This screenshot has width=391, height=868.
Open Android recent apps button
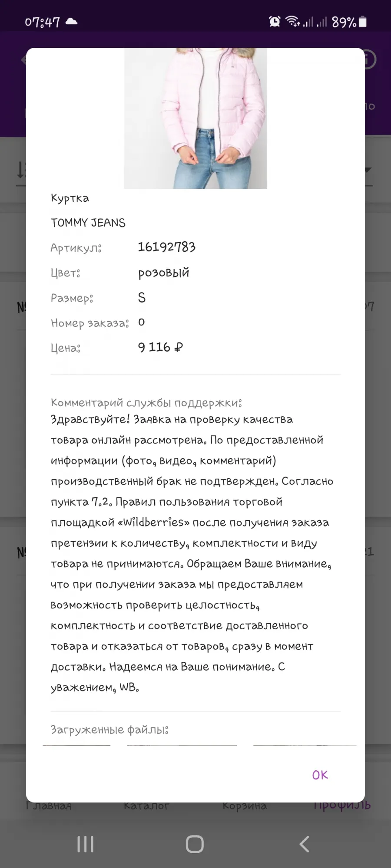tap(85, 844)
